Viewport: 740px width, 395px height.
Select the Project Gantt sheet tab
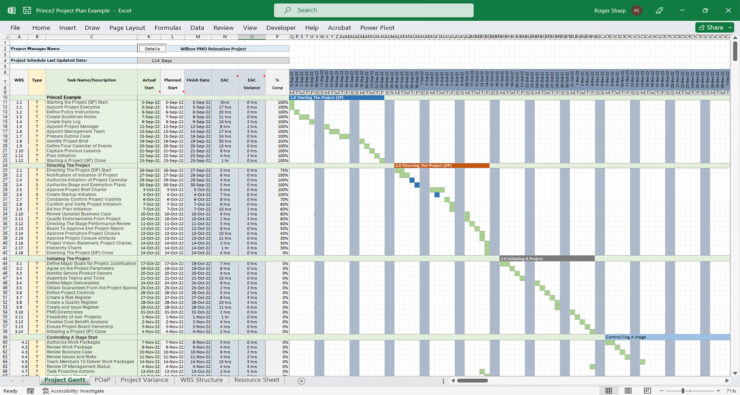65,380
